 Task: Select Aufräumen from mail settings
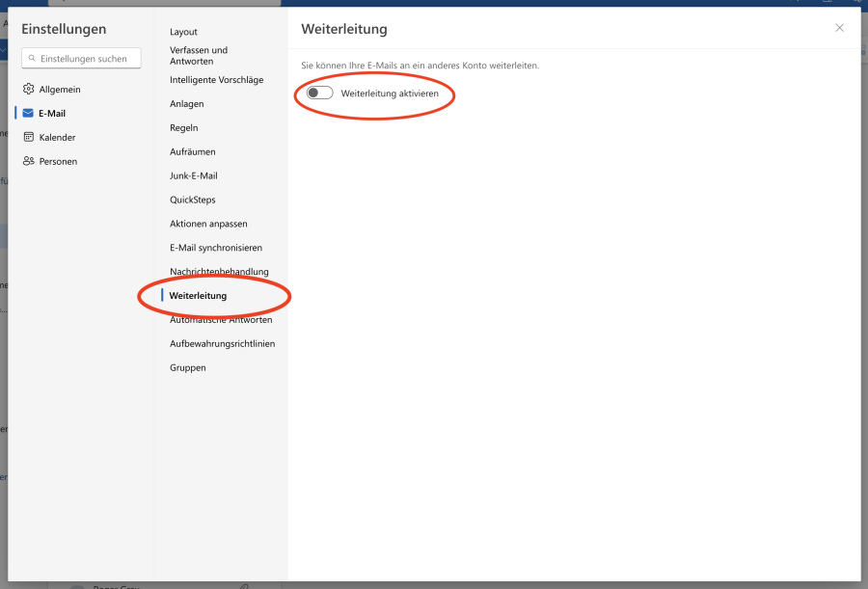click(x=192, y=151)
